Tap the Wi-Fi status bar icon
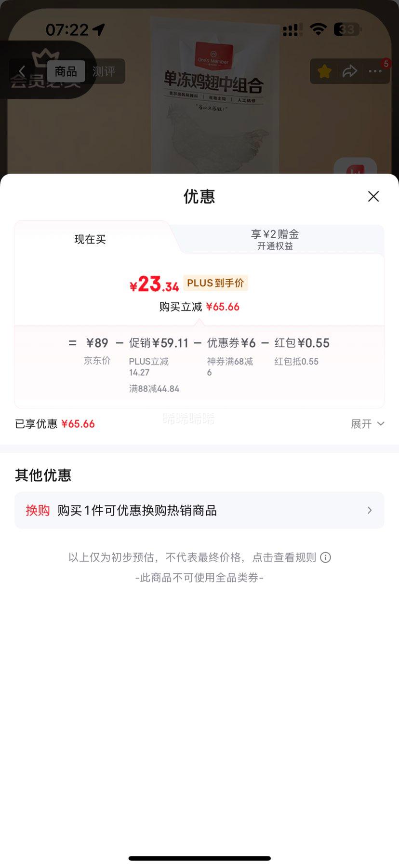399x868 pixels. pyautogui.click(x=318, y=29)
